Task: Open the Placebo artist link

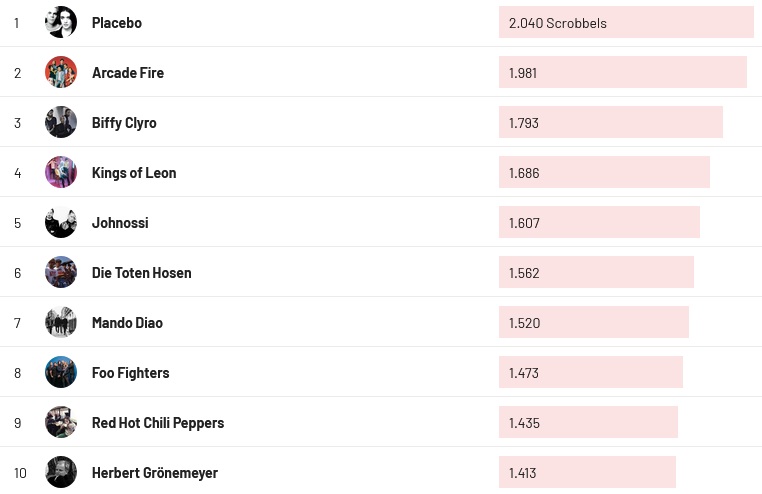Action: 117,23
